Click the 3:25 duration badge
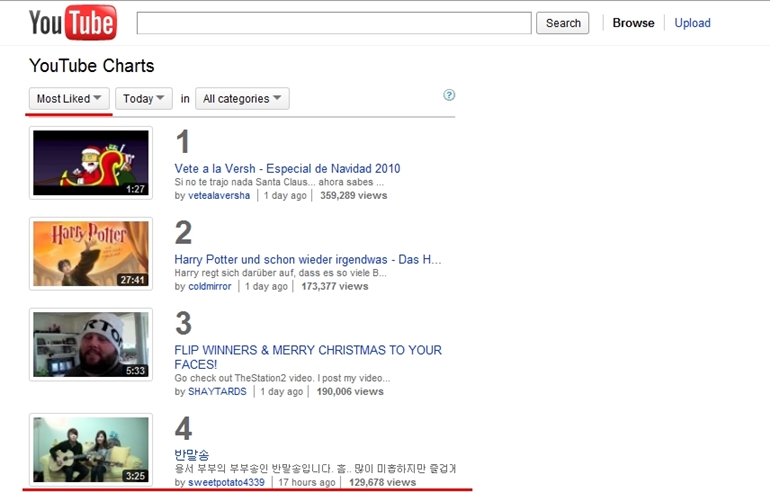This screenshot has height=492, width=770. click(x=136, y=476)
